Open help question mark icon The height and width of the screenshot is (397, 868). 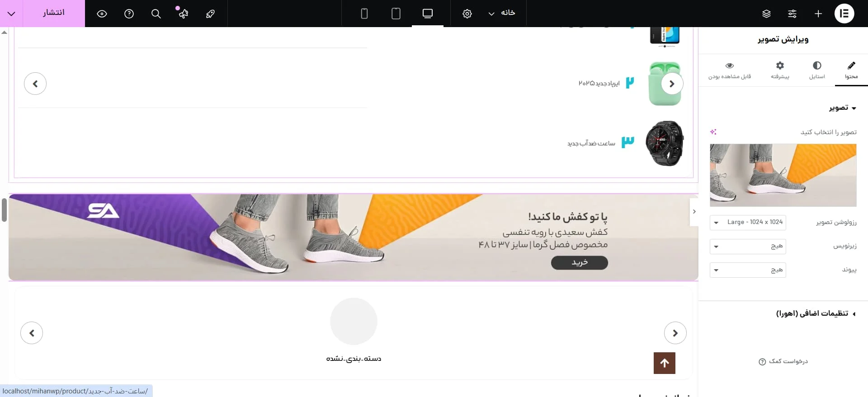129,14
